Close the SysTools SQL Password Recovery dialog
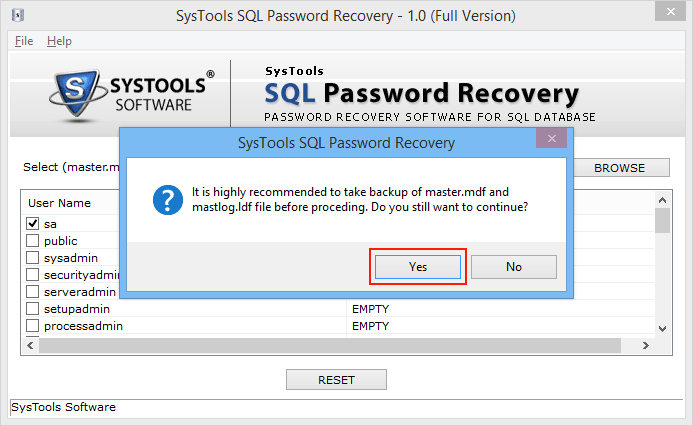Image resolution: width=693 pixels, height=426 pixels. (551, 139)
